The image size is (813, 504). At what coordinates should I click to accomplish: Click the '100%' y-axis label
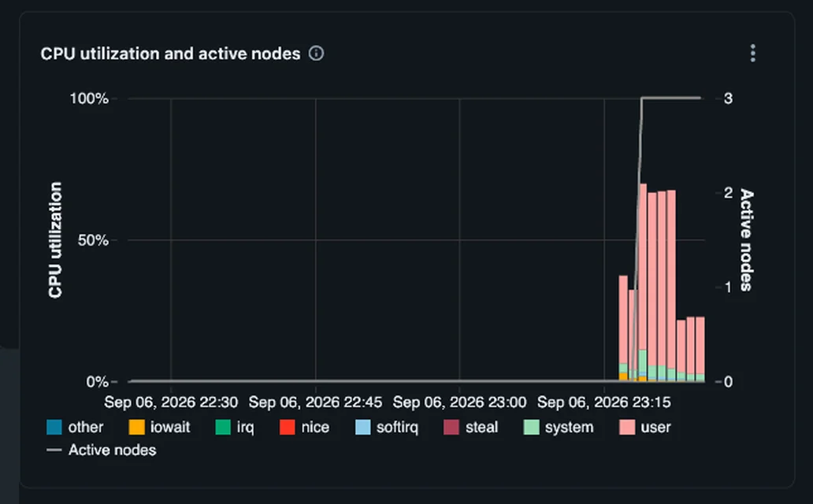pyautogui.click(x=89, y=98)
